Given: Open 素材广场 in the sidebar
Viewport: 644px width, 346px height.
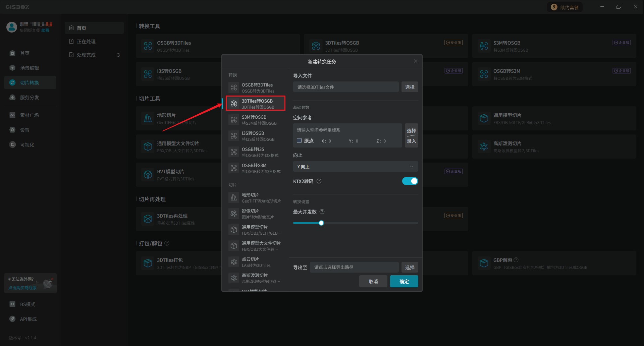Looking at the screenshot, I should [29, 115].
